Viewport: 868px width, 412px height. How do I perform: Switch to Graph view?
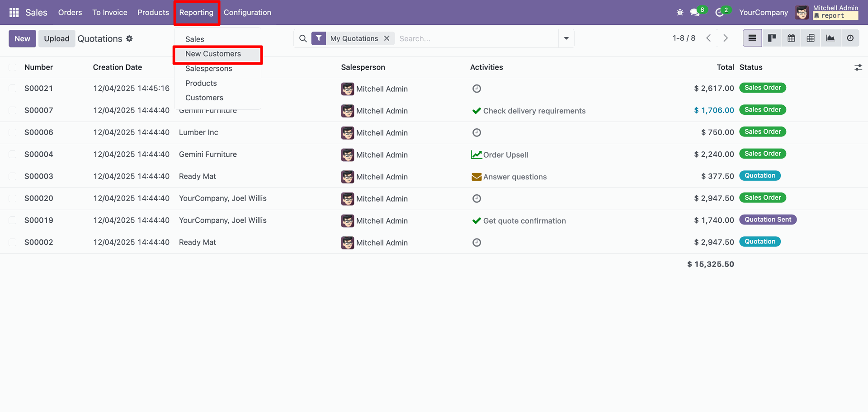click(830, 38)
